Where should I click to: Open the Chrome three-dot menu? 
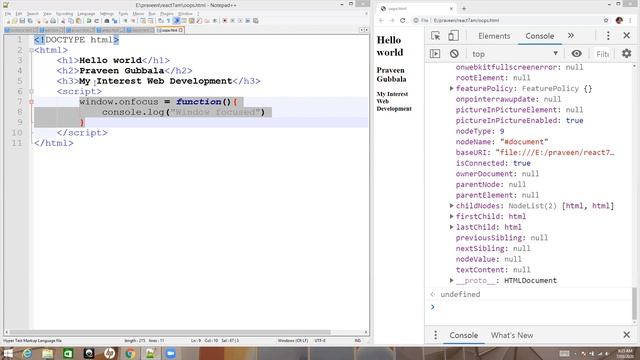pyautogui.click(x=631, y=20)
